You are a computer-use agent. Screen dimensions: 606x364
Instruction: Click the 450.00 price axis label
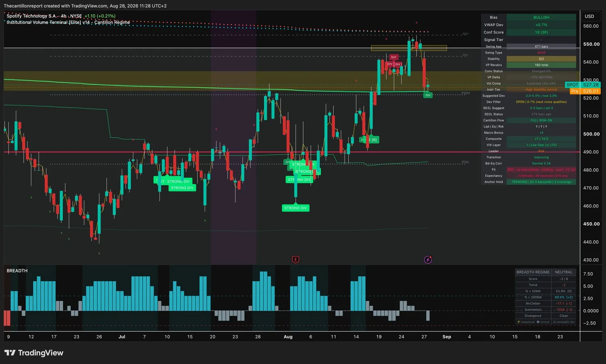click(x=591, y=224)
